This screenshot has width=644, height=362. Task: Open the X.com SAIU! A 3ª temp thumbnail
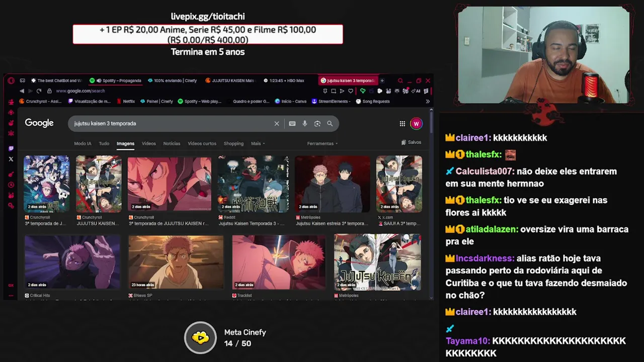pos(399,184)
